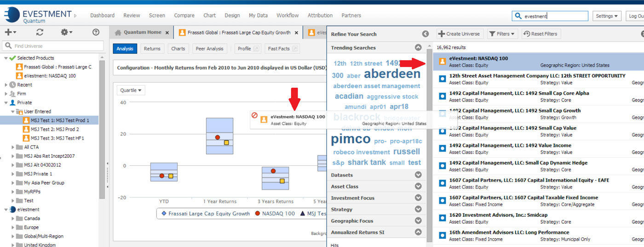Click the Reset Filters button

tap(540, 34)
